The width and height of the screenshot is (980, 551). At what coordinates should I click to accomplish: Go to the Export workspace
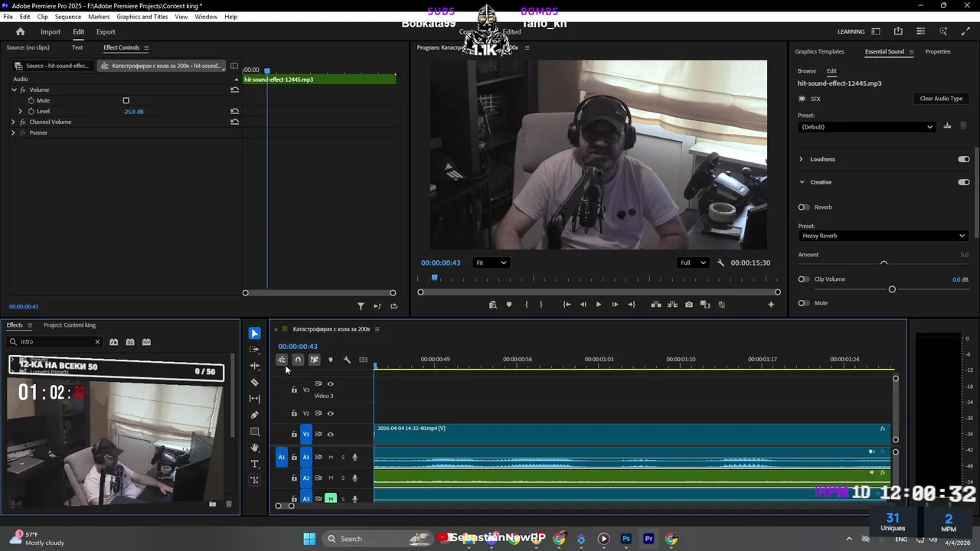pos(106,32)
